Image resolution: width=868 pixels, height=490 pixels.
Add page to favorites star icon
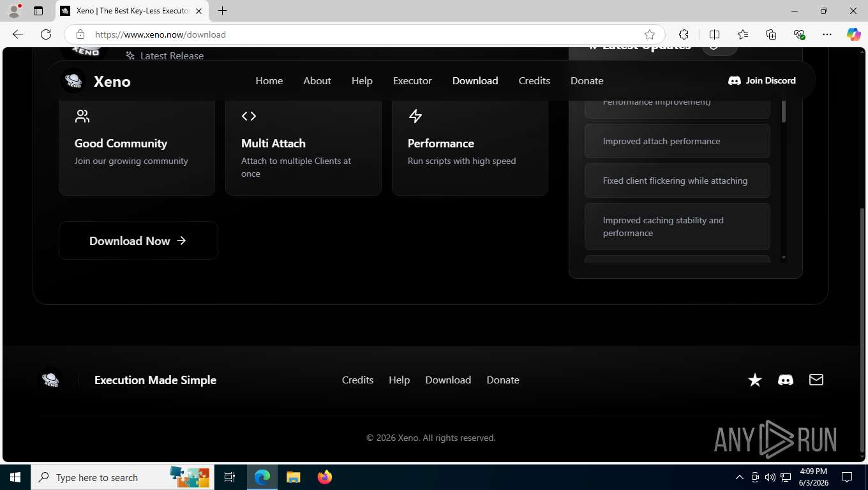click(650, 34)
